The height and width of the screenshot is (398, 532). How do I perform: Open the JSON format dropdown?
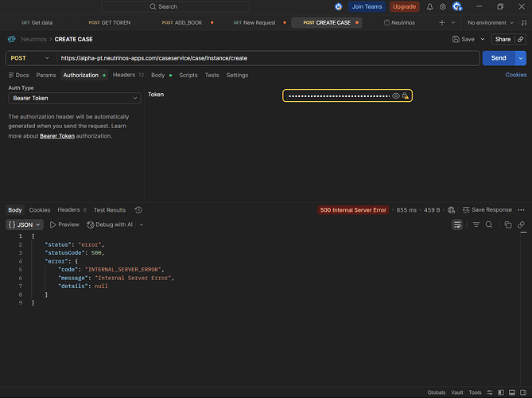click(x=25, y=224)
